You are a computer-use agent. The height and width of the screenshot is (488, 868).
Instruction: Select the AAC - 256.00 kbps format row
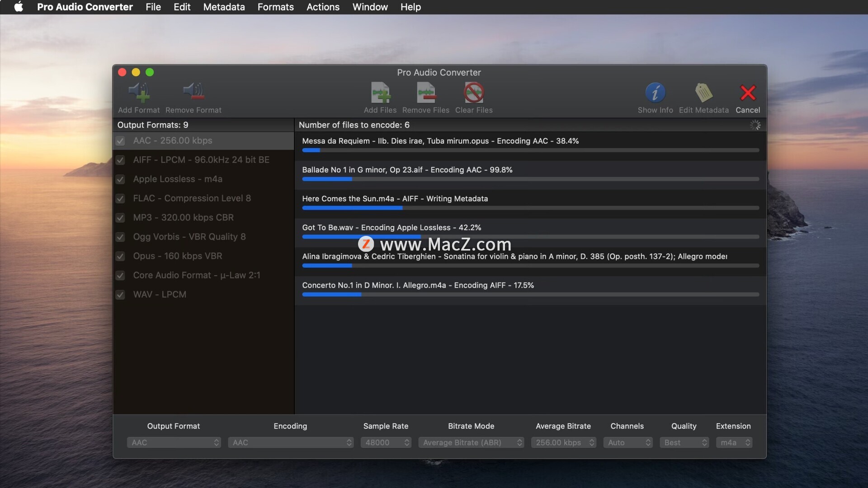pos(203,141)
